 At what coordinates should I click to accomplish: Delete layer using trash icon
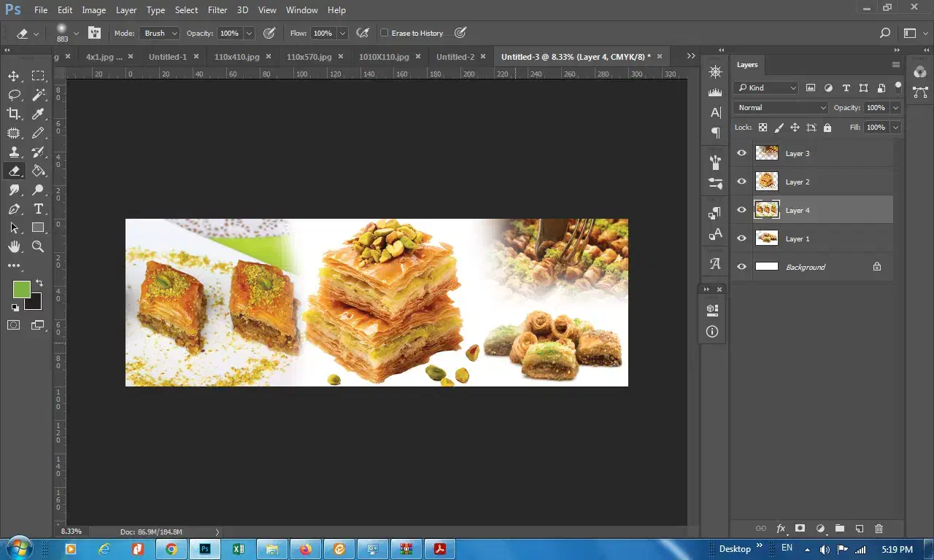click(879, 529)
